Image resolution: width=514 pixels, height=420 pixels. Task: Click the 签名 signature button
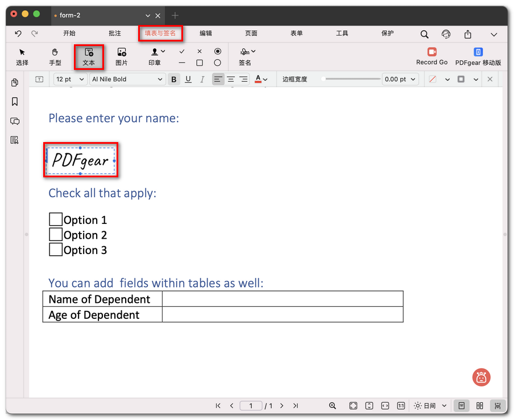click(x=245, y=57)
